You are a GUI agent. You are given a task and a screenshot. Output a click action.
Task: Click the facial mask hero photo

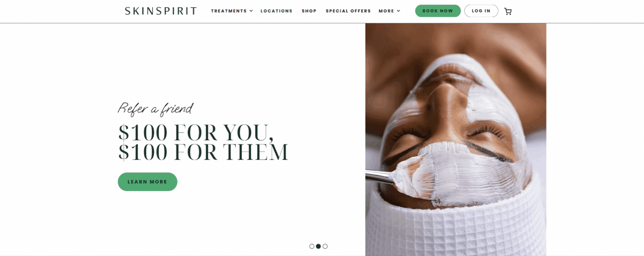click(x=456, y=140)
